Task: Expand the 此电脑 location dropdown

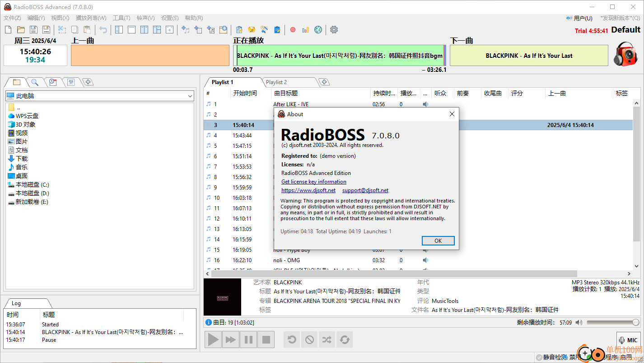Action: [190, 96]
